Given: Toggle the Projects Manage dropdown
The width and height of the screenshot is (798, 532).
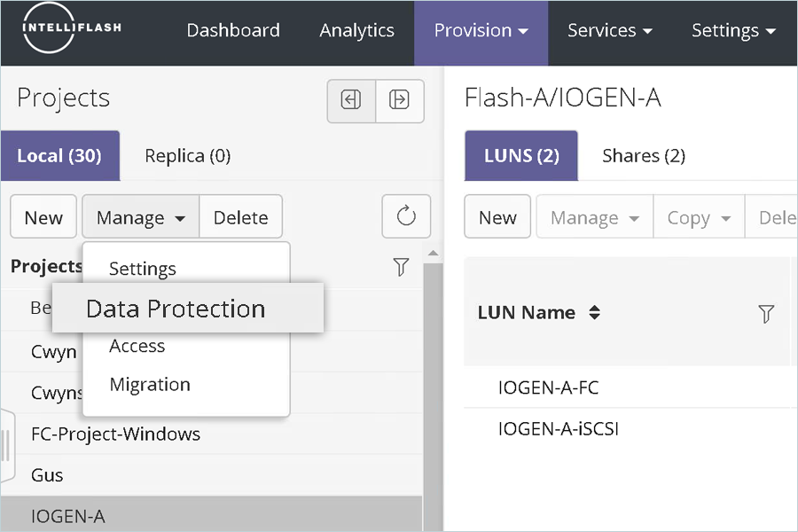Looking at the screenshot, I should click(140, 216).
